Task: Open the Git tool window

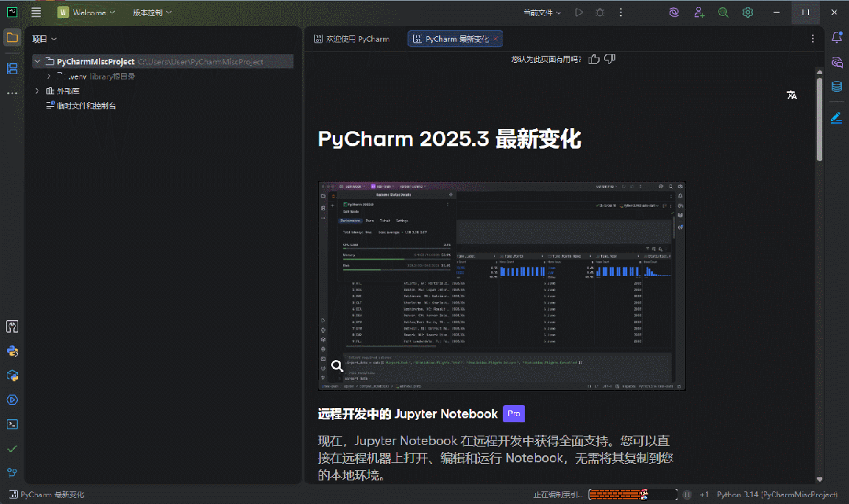Action: click(12, 473)
